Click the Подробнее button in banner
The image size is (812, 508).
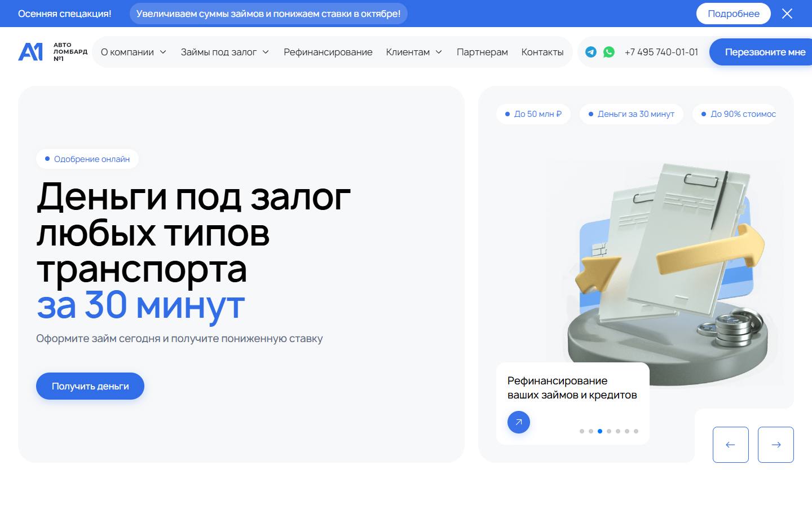coord(734,14)
